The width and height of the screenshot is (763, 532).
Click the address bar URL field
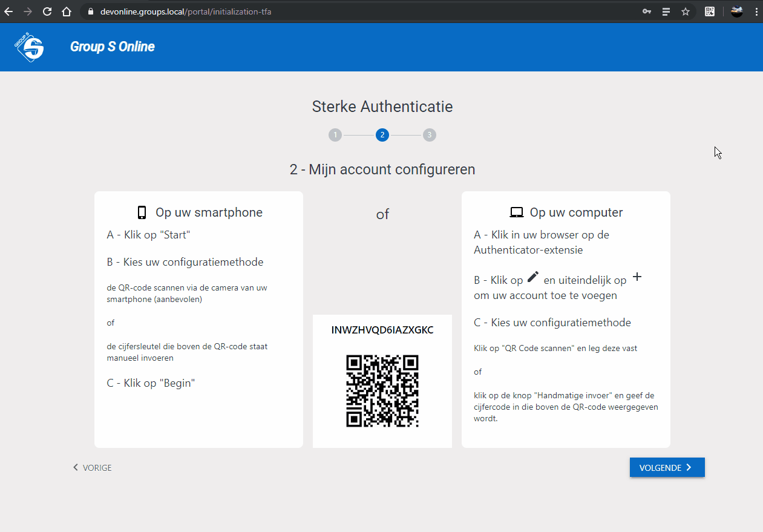point(363,11)
